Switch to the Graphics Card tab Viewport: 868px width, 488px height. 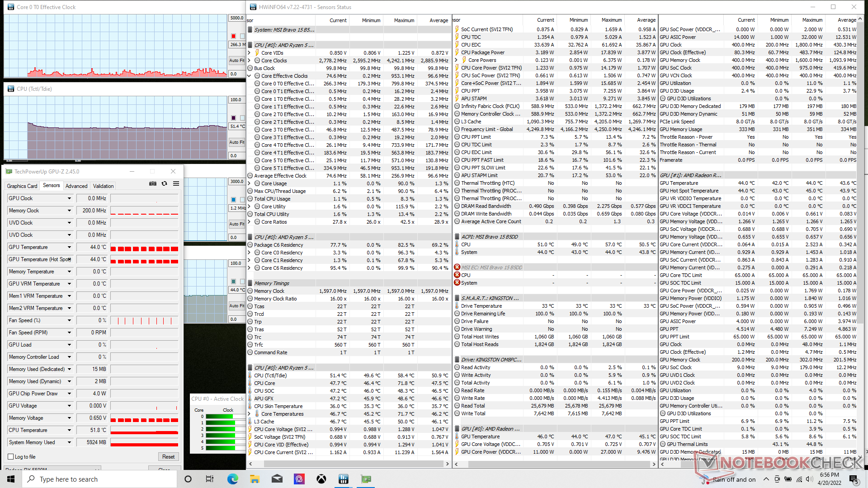[22, 186]
